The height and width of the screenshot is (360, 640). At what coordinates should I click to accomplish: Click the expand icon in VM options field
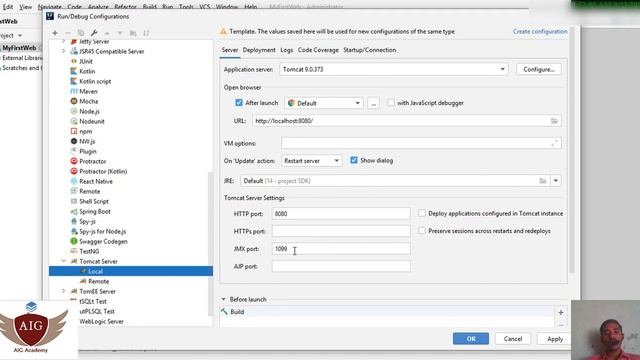tap(554, 143)
